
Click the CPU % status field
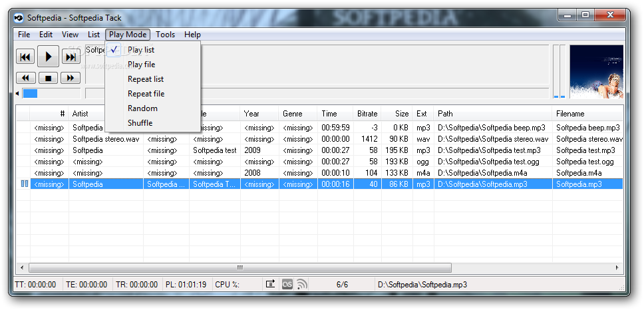coord(227,285)
